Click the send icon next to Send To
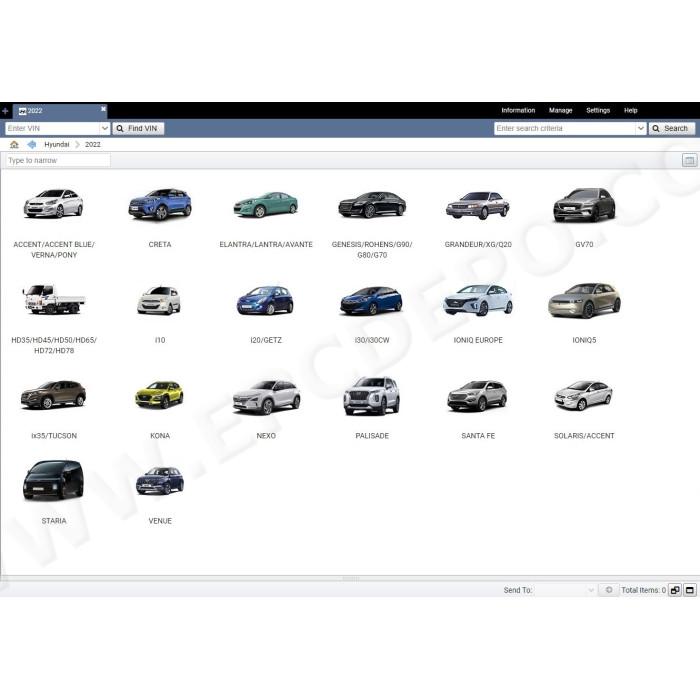700x700 pixels. click(608, 590)
